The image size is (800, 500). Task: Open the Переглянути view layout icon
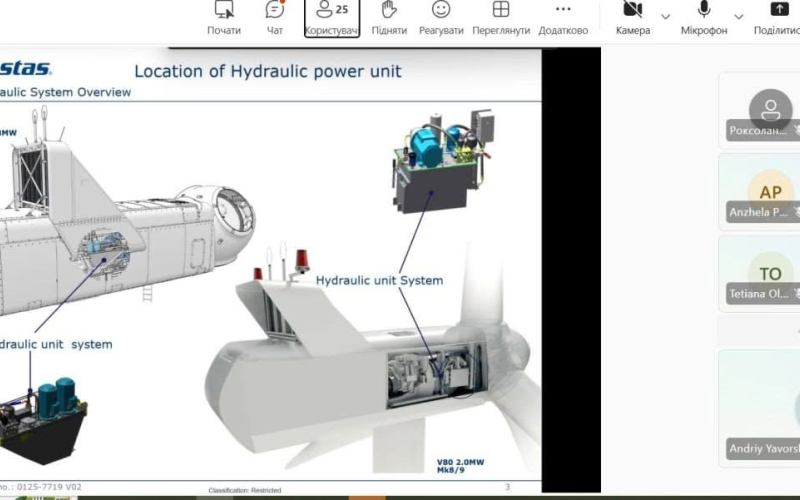[x=501, y=18]
